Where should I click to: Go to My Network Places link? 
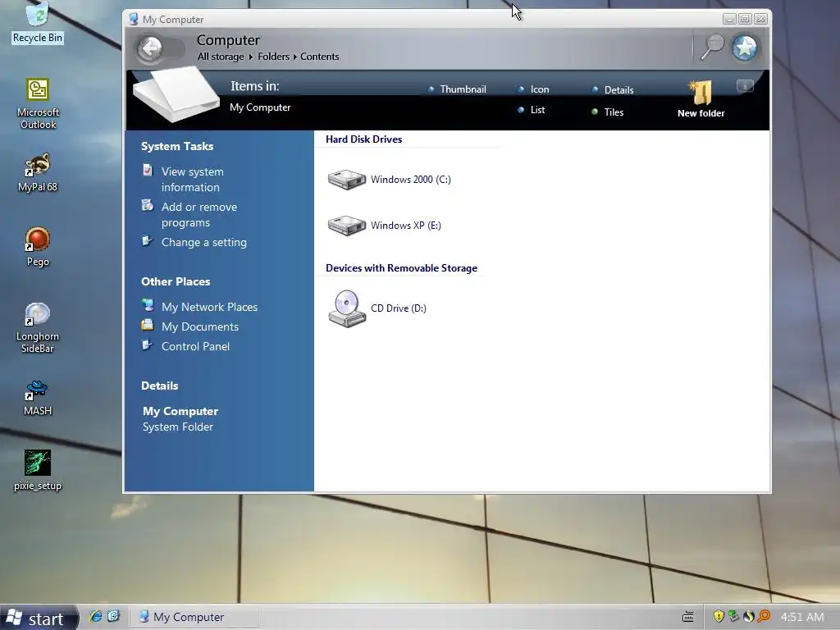209,307
